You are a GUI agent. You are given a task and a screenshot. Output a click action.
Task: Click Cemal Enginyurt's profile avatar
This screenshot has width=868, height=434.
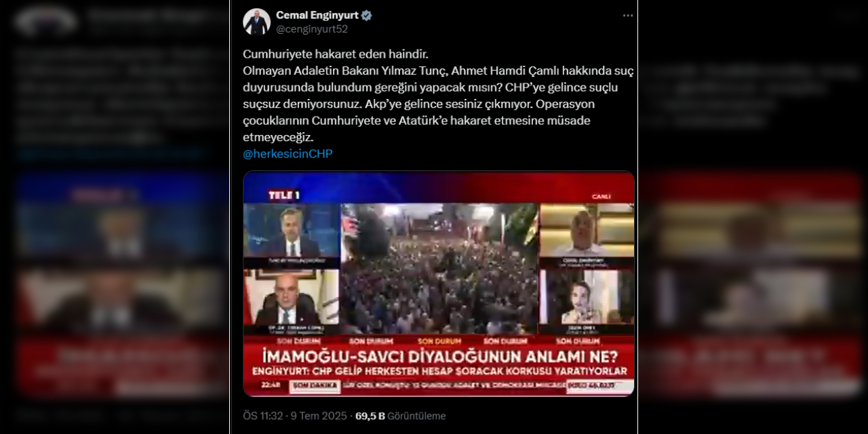(x=256, y=22)
